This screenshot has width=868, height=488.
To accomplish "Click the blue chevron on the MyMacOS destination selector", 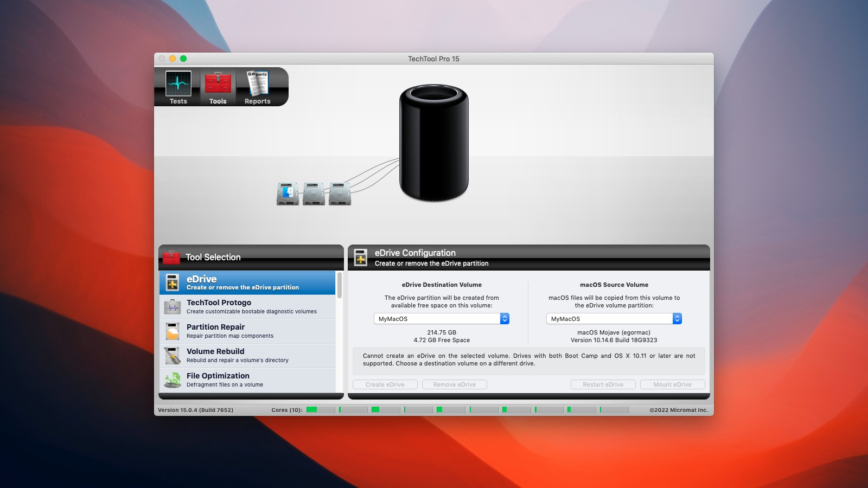I will (x=505, y=318).
